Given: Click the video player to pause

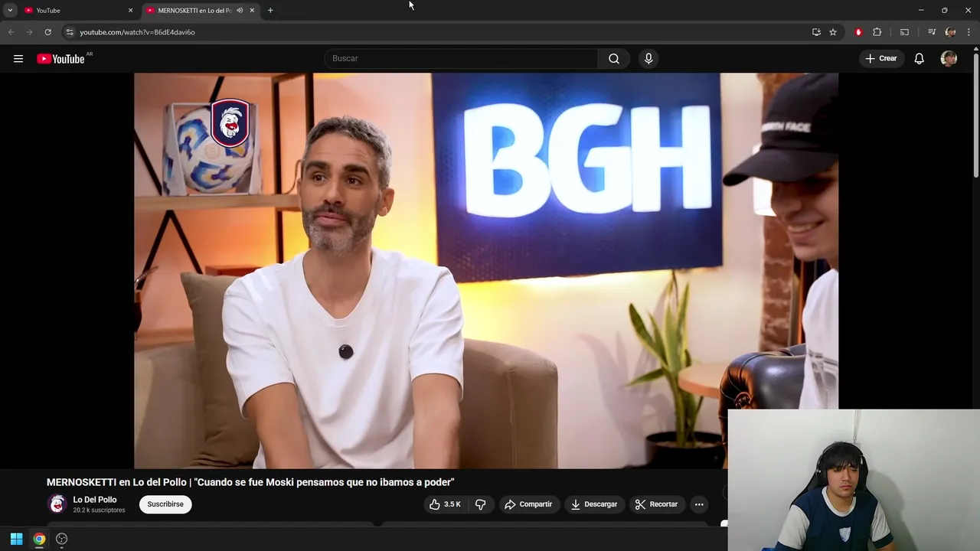Looking at the screenshot, I should coord(486,270).
